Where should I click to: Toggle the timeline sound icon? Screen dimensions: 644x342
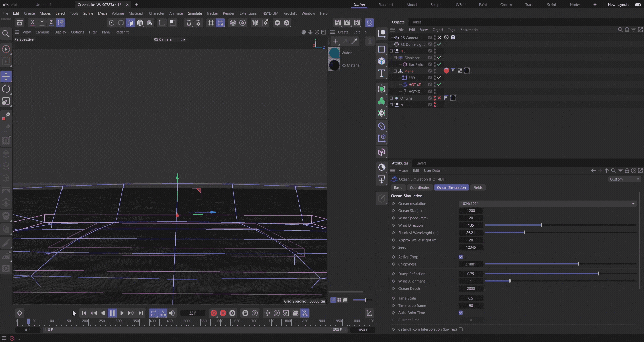172,313
